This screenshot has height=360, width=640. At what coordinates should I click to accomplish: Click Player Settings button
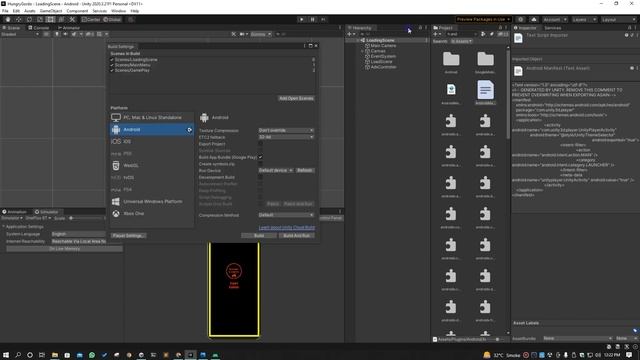(129, 236)
